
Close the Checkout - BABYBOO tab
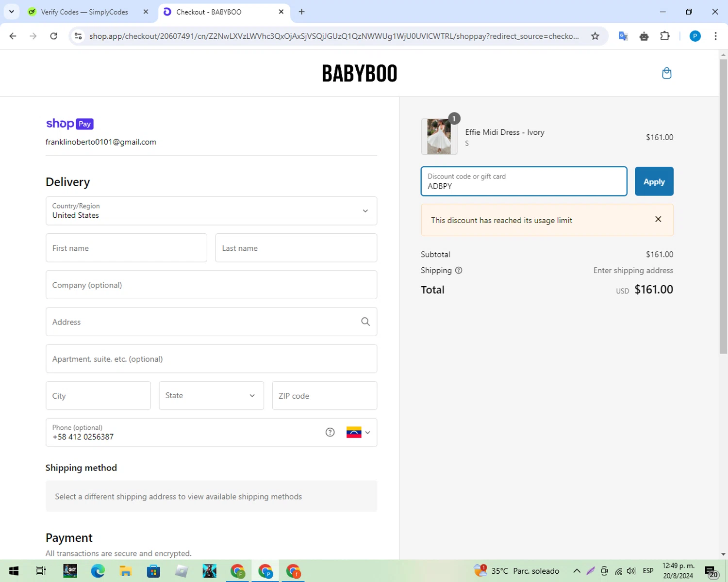(281, 12)
